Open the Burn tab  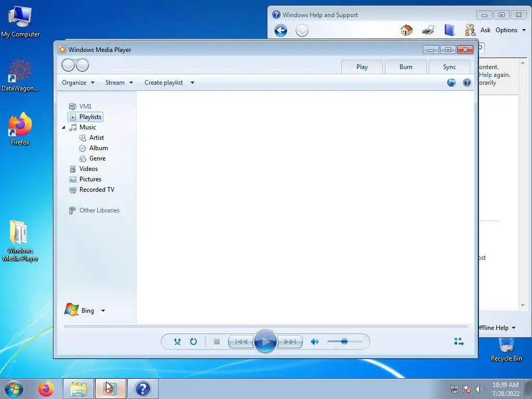point(406,67)
